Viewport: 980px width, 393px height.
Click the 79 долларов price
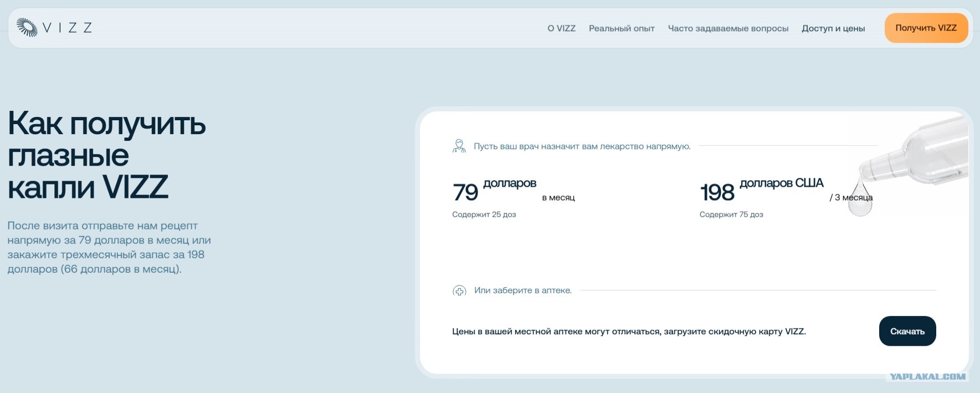[x=494, y=191]
